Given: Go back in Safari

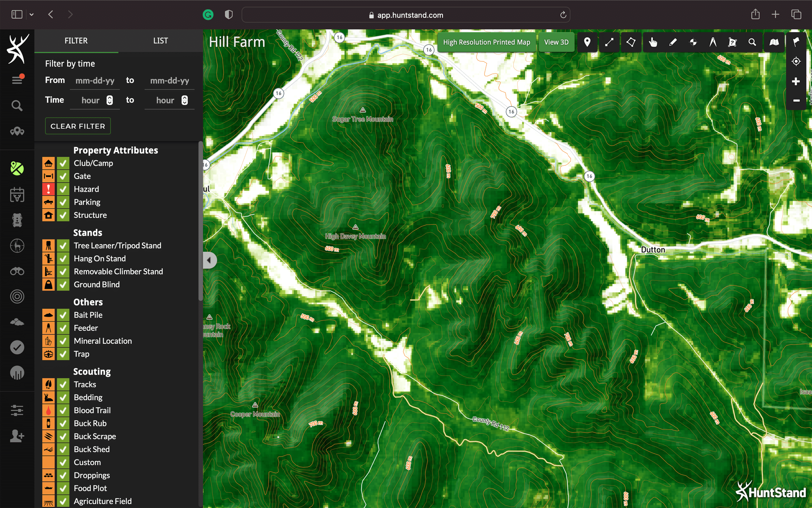Looking at the screenshot, I should tap(51, 15).
